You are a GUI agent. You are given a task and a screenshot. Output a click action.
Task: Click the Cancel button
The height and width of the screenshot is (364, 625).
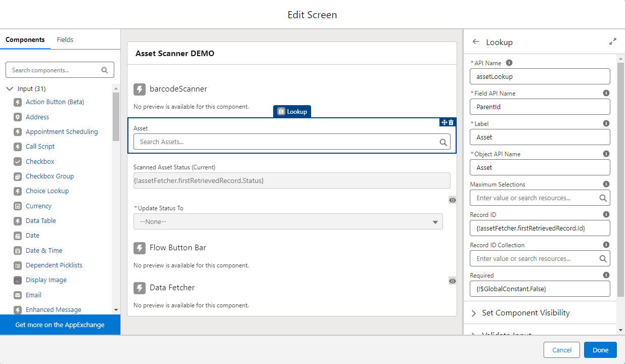click(x=562, y=350)
